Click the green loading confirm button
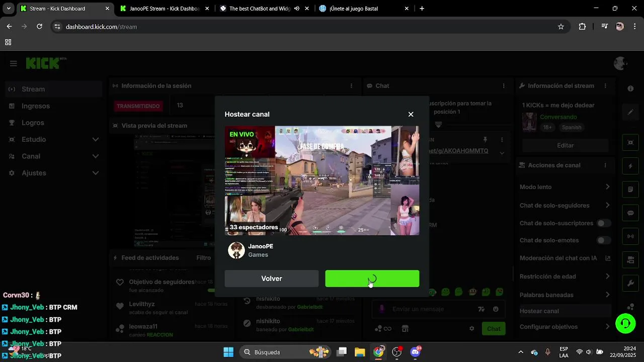Screen dimensions: 644x362 tap(372, 279)
